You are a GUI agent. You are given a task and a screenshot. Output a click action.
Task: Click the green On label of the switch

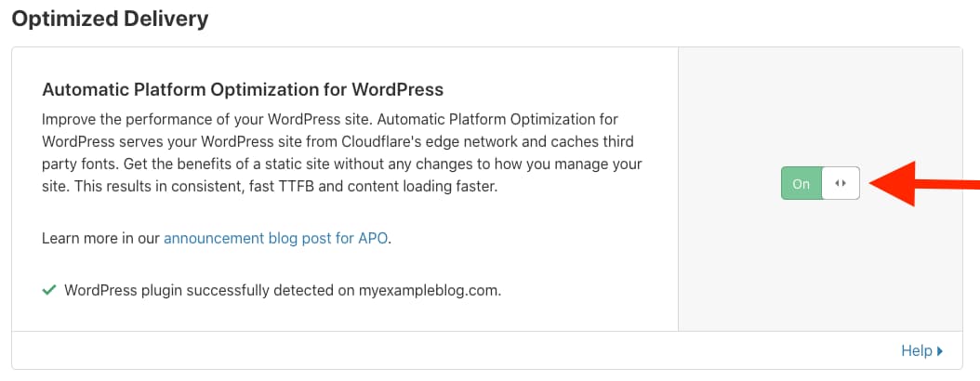click(801, 184)
